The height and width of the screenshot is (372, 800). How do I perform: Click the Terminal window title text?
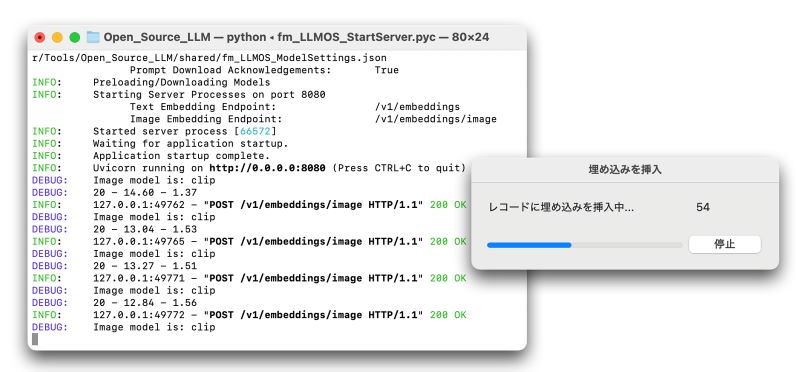[x=296, y=37]
